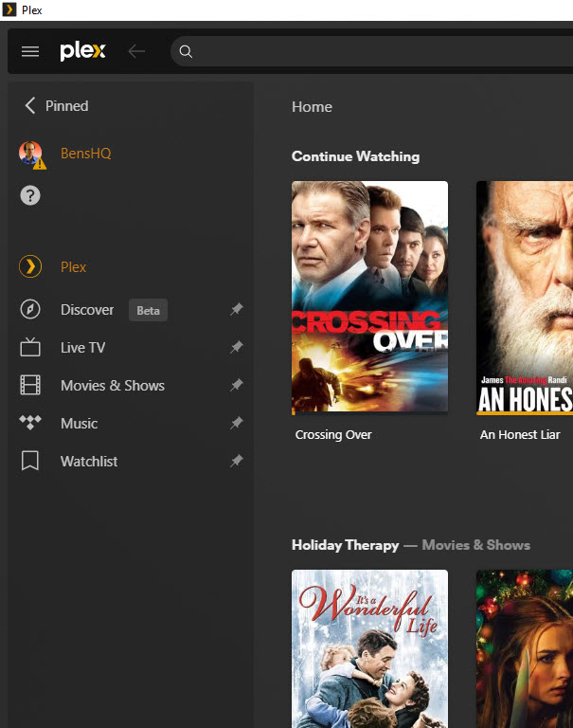Click the Music Tidal icon

(30, 423)
